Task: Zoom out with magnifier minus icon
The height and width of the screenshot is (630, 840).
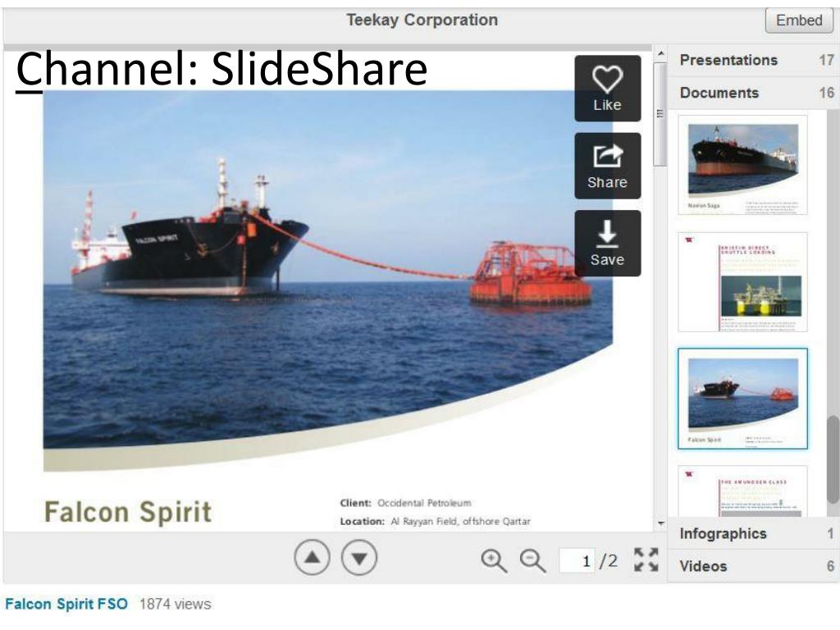Action: point(532,561)
